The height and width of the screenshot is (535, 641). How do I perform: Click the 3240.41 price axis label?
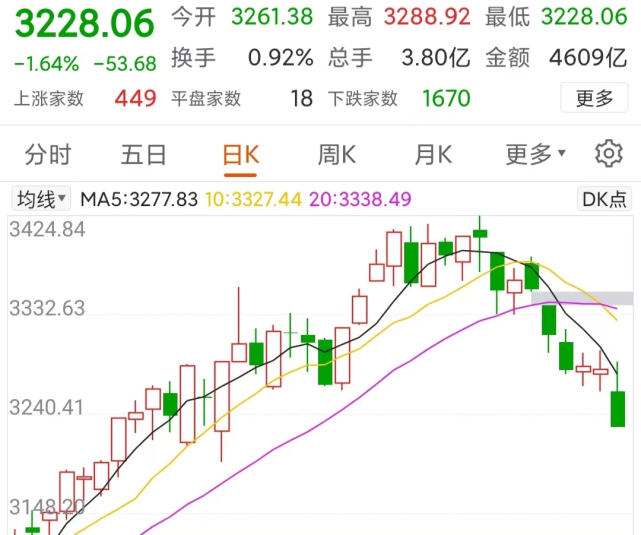[x=47, y=407]
